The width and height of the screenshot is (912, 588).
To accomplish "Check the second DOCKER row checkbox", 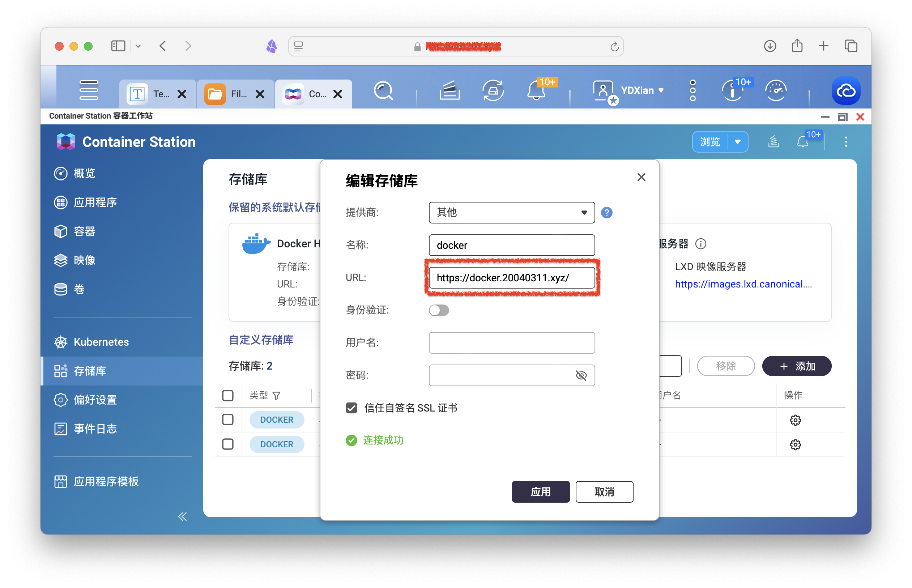I will click(x=227, y=444).
